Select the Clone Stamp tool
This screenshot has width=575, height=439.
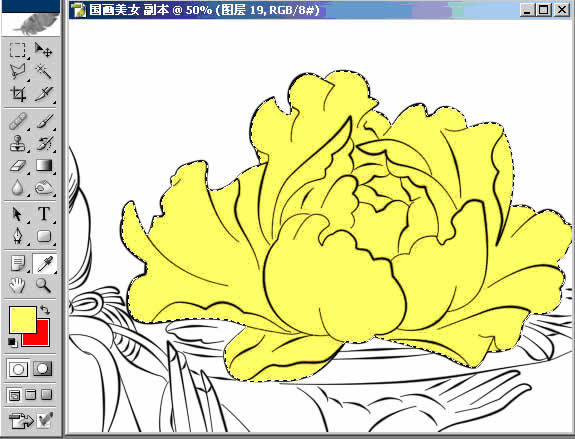click(x=17, y=143)
